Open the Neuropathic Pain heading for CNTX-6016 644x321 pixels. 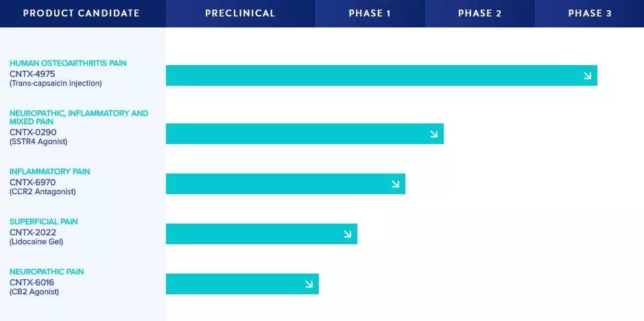[47, 272]
